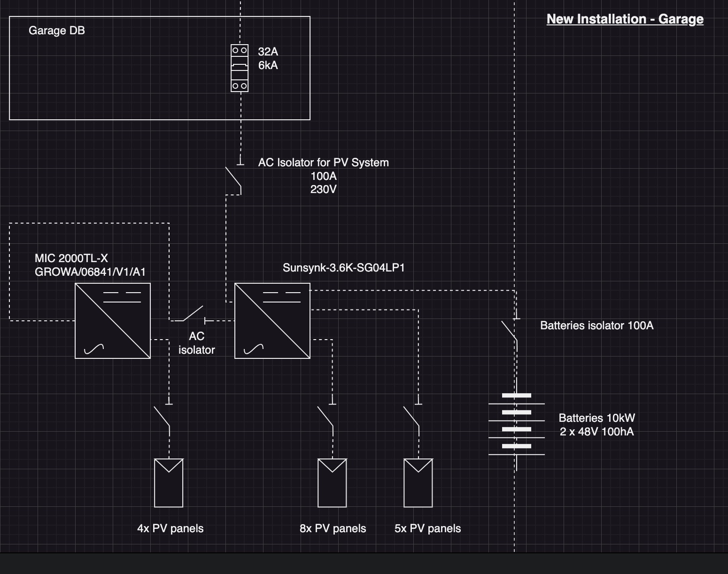Select the 32A 6kA circuit breaker symbol
This screenshot has height=574, width=728.
coord(240,68)
